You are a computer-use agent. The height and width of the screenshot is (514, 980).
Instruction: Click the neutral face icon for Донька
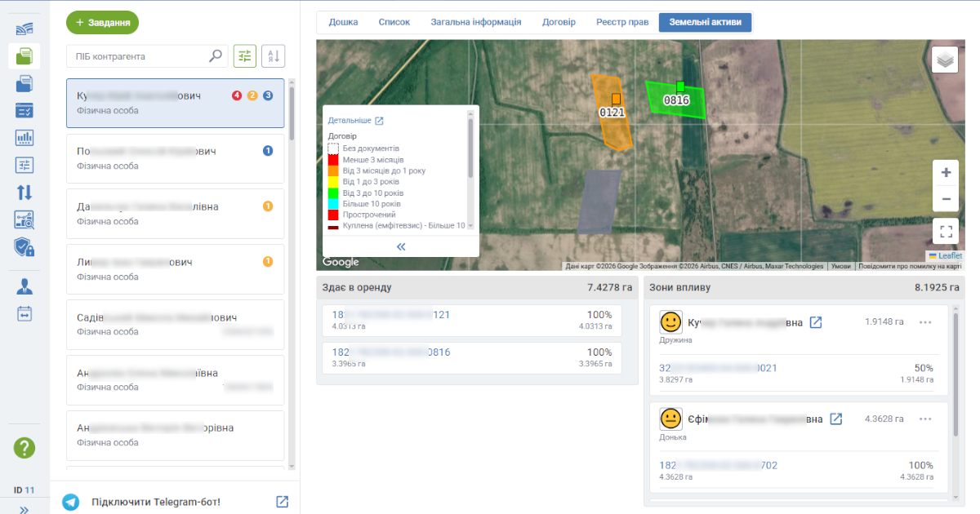point(670,419)
